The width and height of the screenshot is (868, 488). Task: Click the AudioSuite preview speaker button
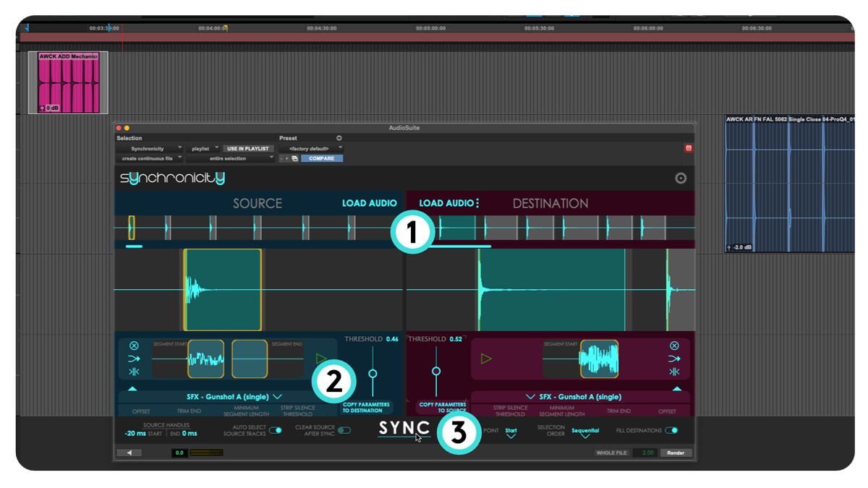[x=129, y=453]
